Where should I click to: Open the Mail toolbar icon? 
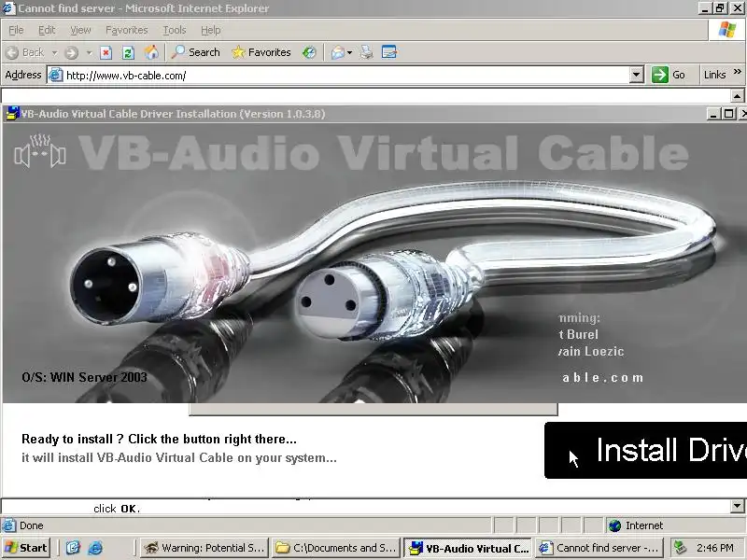pyautogui.click(x=338, y=52)
